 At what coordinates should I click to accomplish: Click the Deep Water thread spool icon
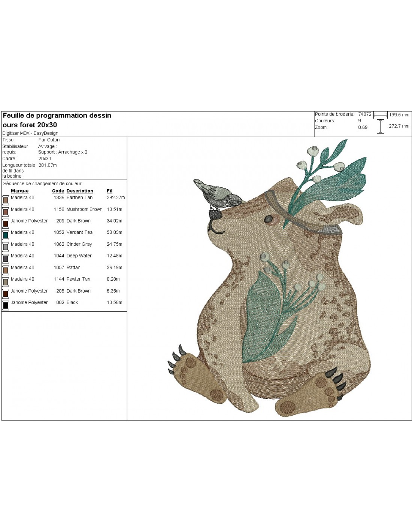pyautogui.click(x=6, y=258)
